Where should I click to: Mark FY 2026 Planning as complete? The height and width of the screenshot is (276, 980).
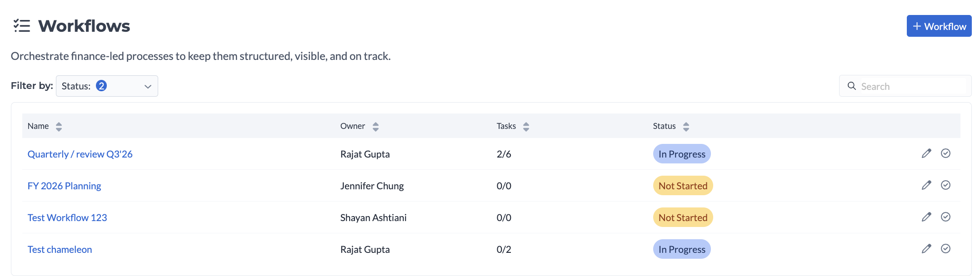coord(945,185)
